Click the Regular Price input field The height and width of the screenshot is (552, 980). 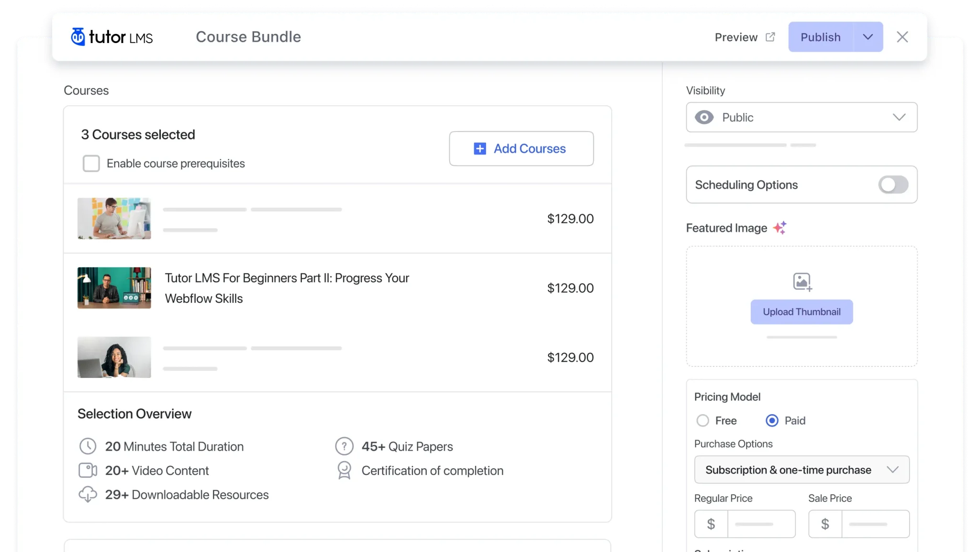pyautogui.click(x=761, y=524)
